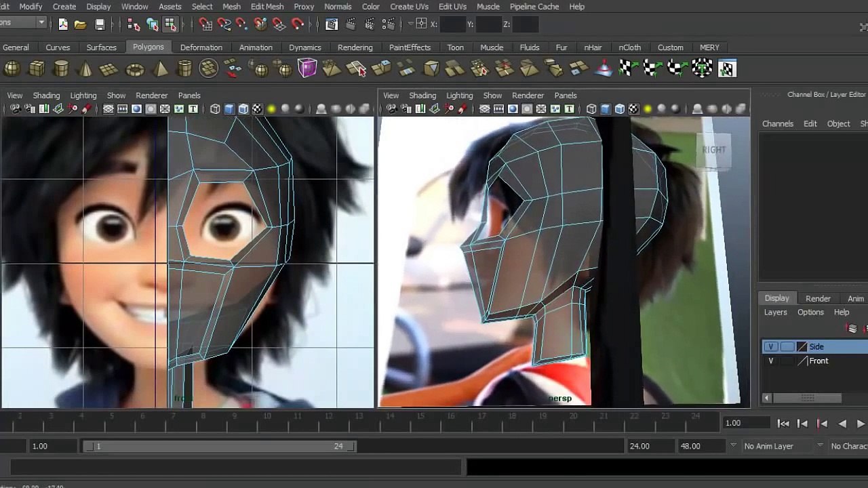The image size is (868, 488).
Task: Click the layer editor horizontal scrollbar
Action: click(x=808, y=398)
